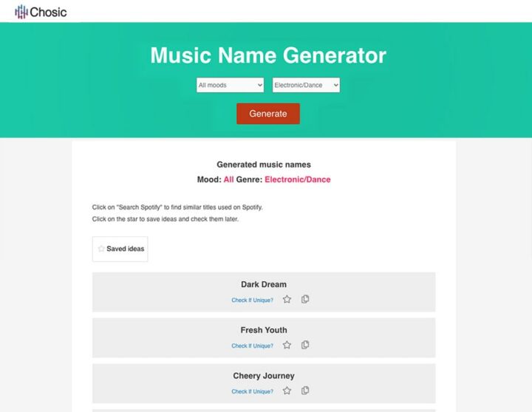Click the star icon in Saved ideas

(101, 250)
